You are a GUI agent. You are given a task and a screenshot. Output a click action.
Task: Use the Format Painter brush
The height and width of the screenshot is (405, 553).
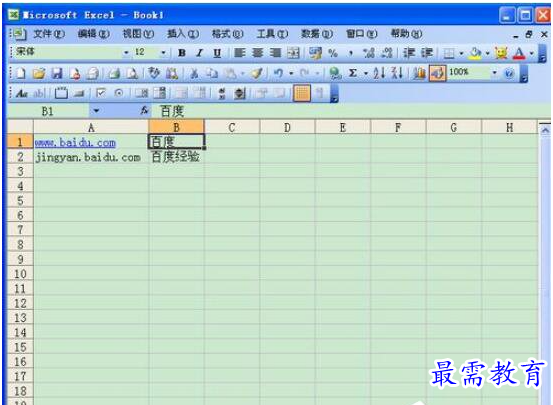click(256, 73)
